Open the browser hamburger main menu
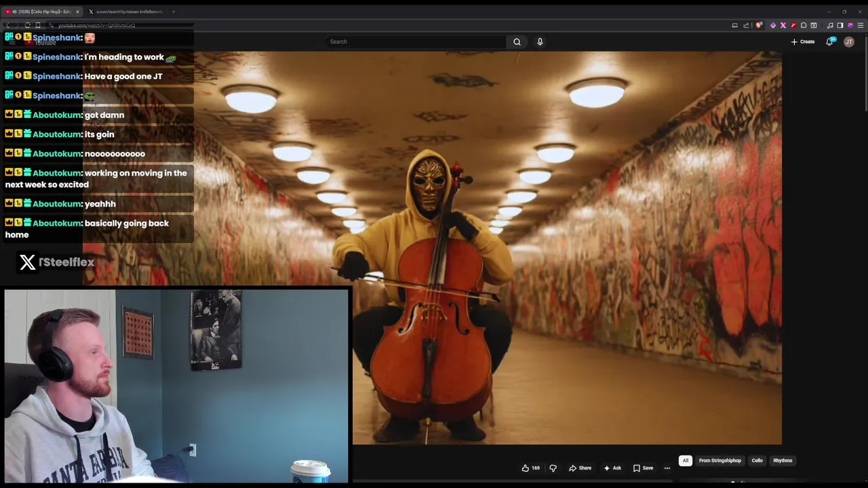Viewport: 868px width, 488px height. [x=861, y=25]
